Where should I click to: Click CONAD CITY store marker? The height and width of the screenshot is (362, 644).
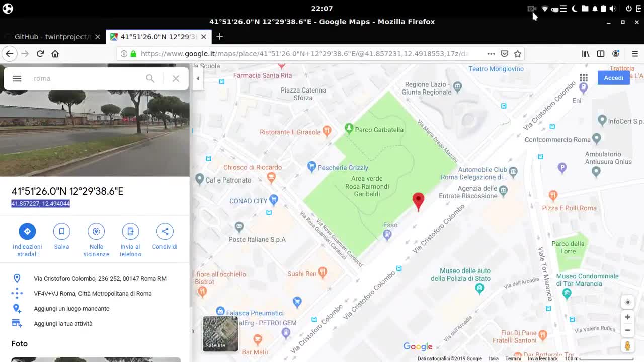pos(274,200)
